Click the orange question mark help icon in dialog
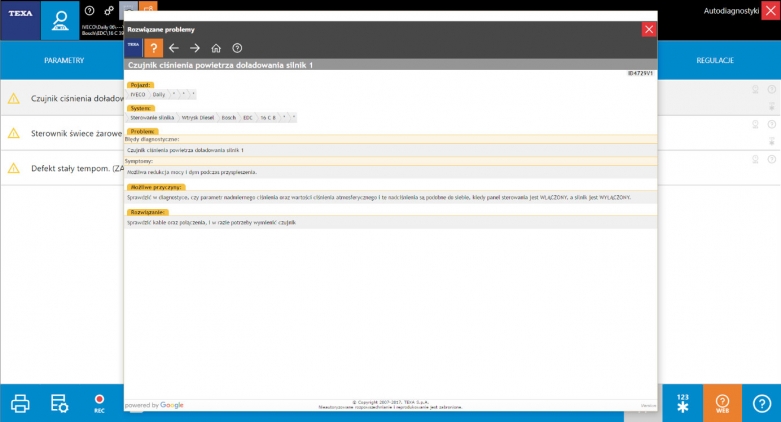This screenshot has width=781, height=422. pyautogui.click(x=153, y=48)
